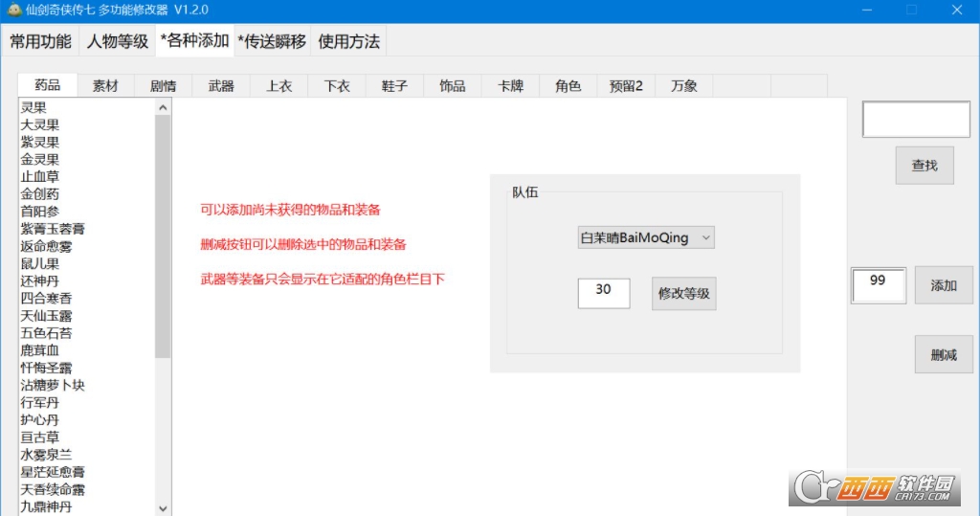Select 返命愈雾 in the item list
Image resolution: width=980 pixels, height=516 pixels.
(x=46, y=246)
